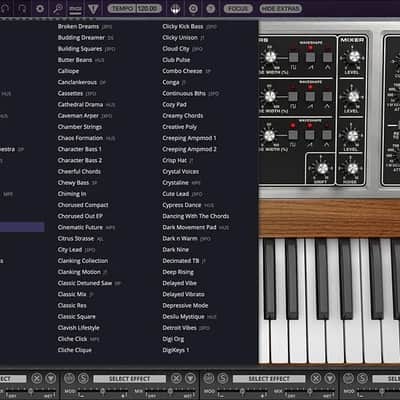This screenshot has width=400, height=400.
Task: Toggle pulse waveshape on bottom oscillator
Action: tap(293, 135)
